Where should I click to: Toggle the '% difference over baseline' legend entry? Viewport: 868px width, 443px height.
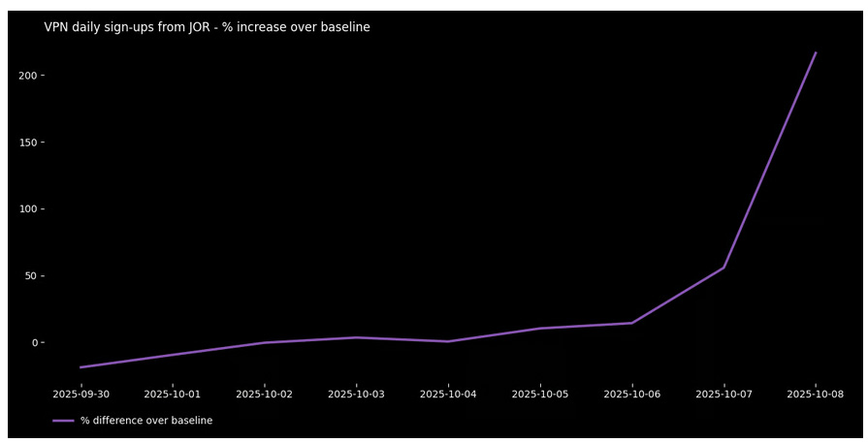(145, 421)
